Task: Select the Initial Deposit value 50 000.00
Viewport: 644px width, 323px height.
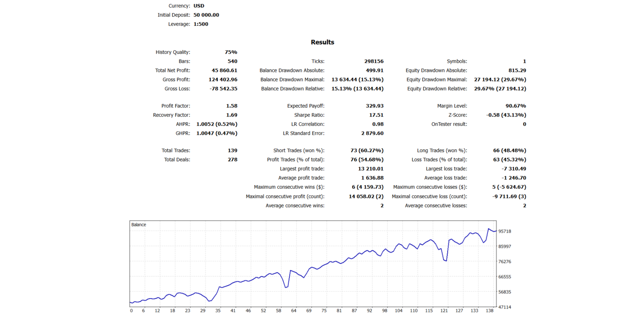Action: (x=206, y=15)
